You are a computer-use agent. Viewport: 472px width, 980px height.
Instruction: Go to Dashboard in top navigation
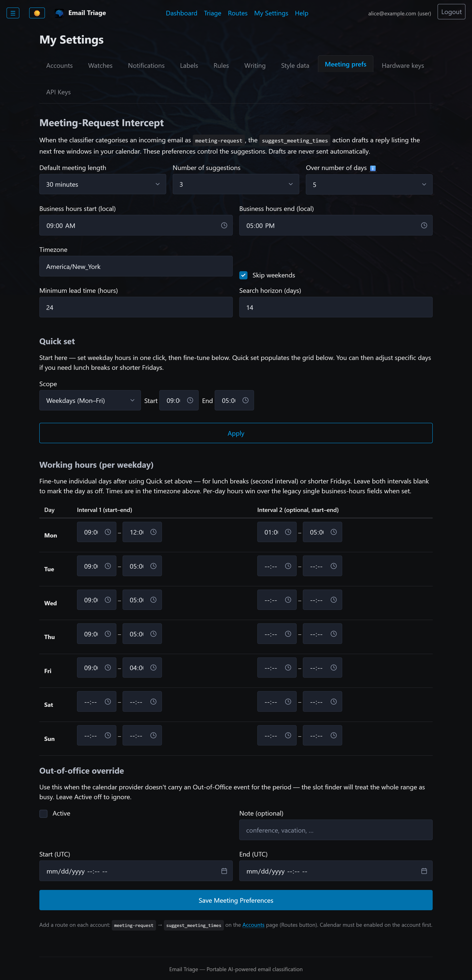pyautogui.click(x=182, y=13)
